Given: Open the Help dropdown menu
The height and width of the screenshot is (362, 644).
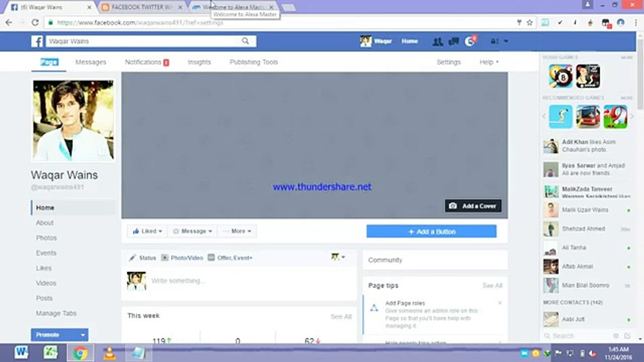Looking at the screenshot, I should 489,62.
